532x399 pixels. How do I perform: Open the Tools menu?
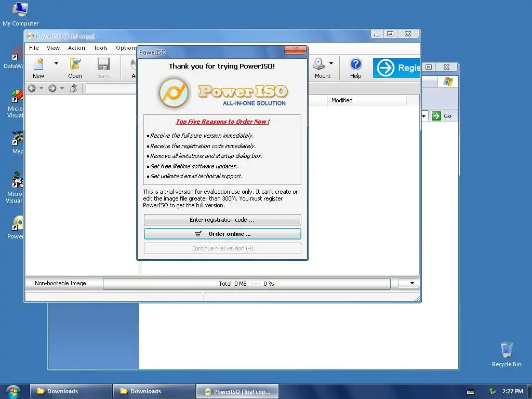click(x=100, y=48)
